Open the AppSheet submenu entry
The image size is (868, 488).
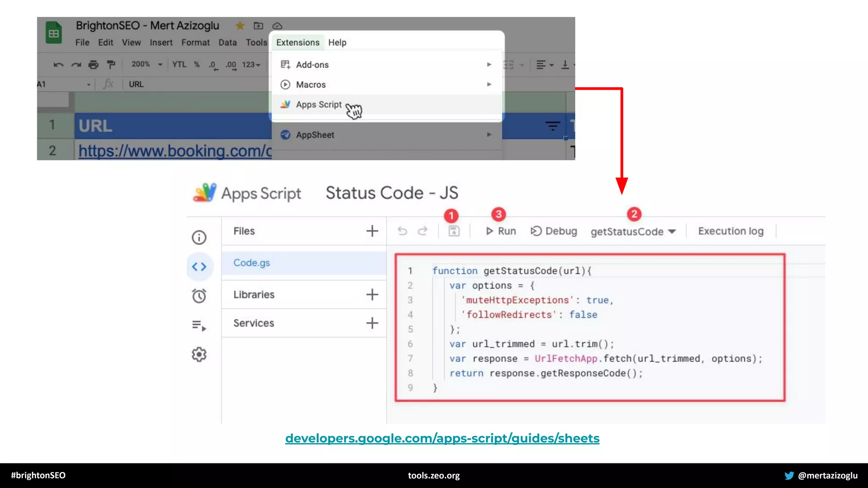(x=387, y=135)
